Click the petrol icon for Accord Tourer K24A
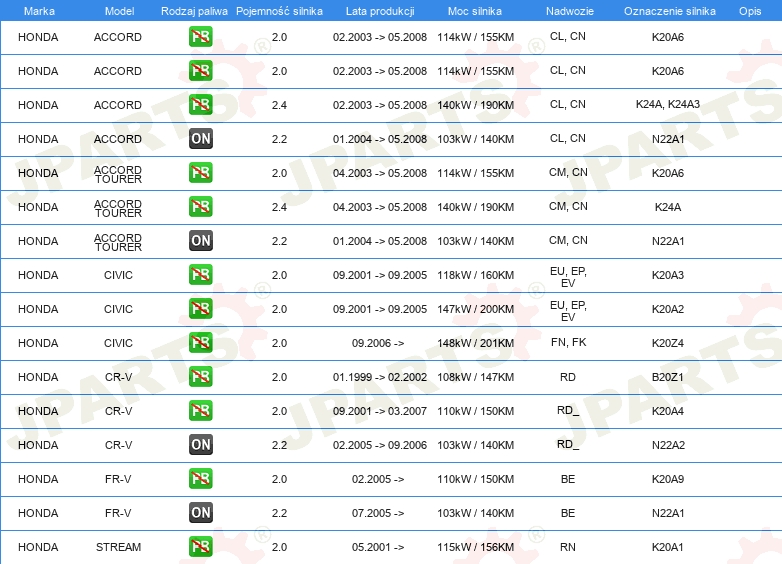The height and width of the screenshot is (564, 782). 201,206
